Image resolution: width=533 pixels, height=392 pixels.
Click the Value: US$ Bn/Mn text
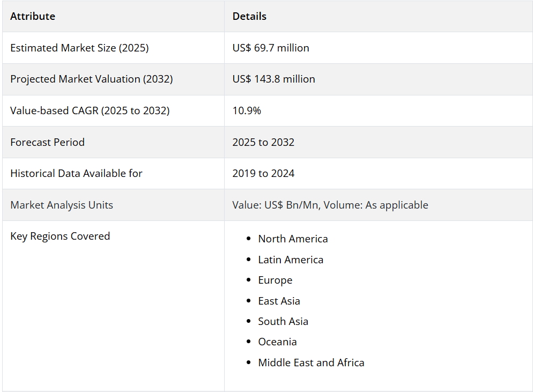276,205
